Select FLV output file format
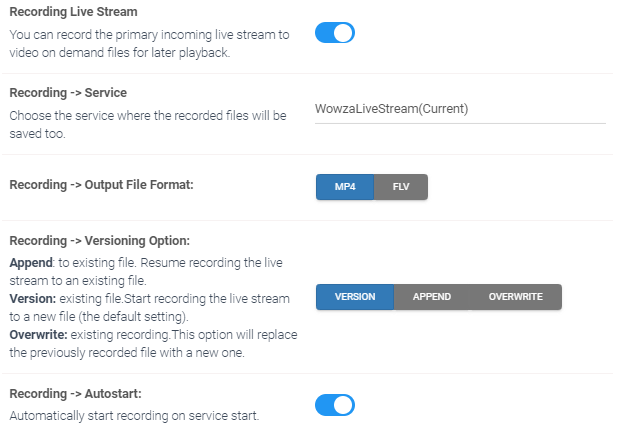 click(x=401, y=187)
